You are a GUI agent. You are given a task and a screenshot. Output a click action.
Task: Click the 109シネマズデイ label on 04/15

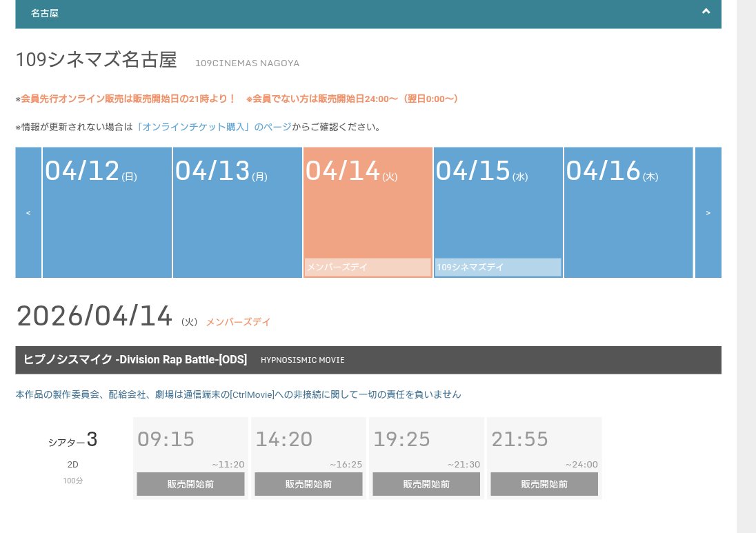point(498,267)
